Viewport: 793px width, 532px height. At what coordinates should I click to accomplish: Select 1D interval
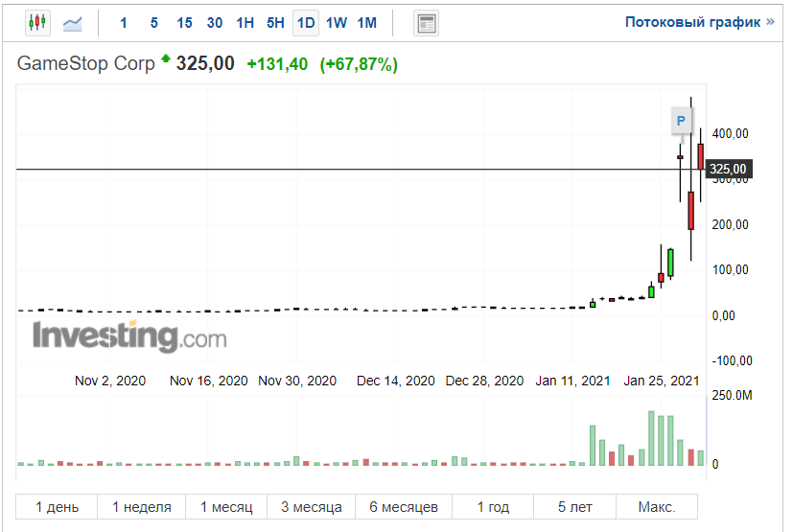pyautogui.click(x=306, y=23)
